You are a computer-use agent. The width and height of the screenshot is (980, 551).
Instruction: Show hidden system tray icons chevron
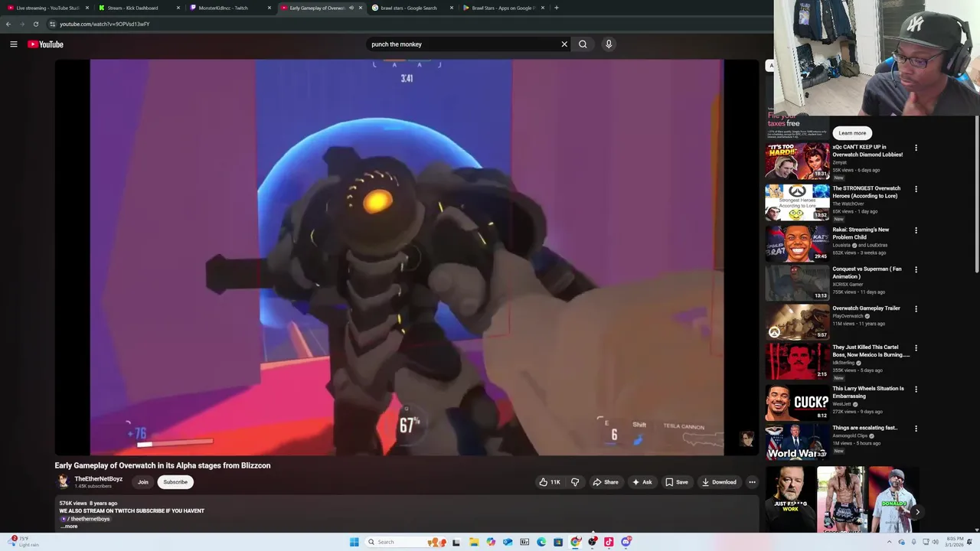[x=889, y=542]
